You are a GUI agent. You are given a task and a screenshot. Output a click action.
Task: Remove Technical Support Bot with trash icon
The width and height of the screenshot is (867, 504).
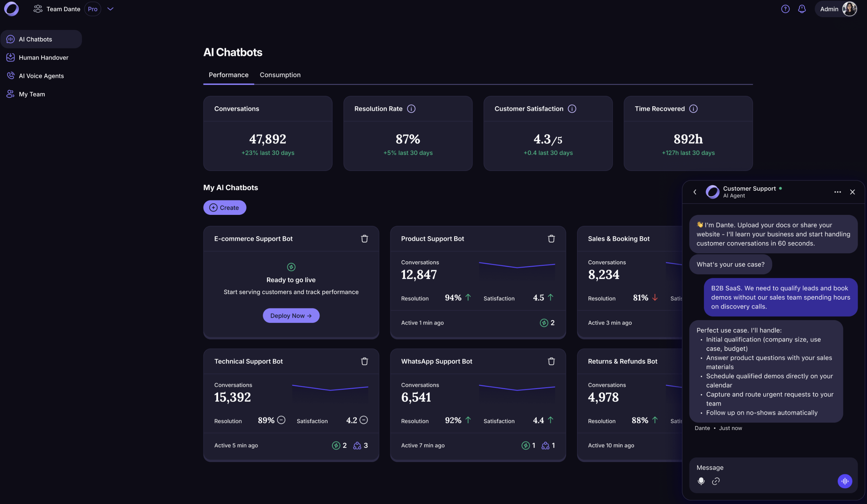364,361
